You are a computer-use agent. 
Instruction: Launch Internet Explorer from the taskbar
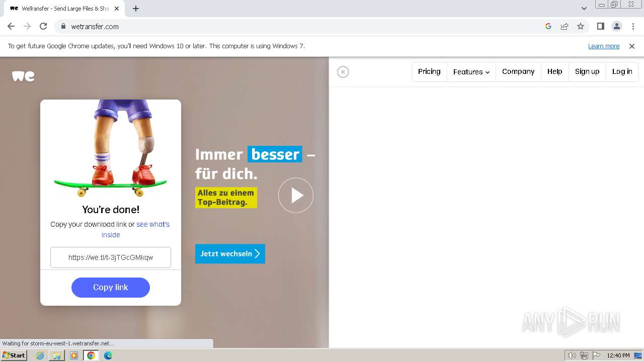tap(40, 355)
